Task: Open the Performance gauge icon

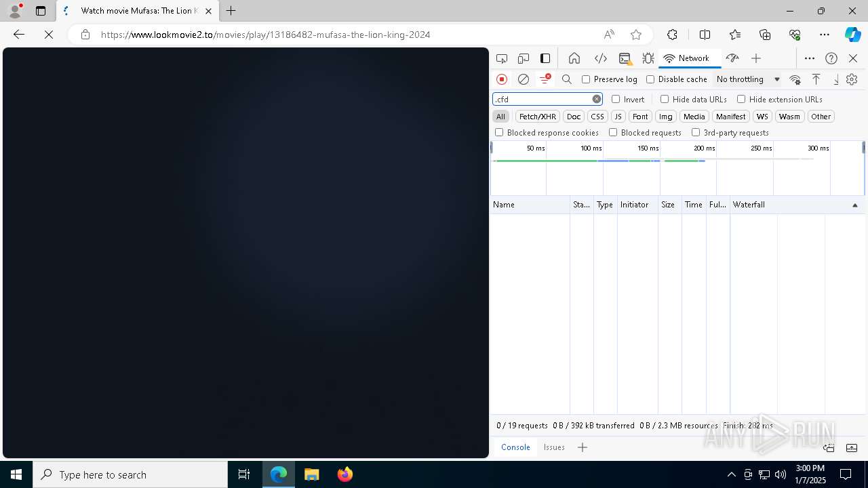Action: [732, 58]
